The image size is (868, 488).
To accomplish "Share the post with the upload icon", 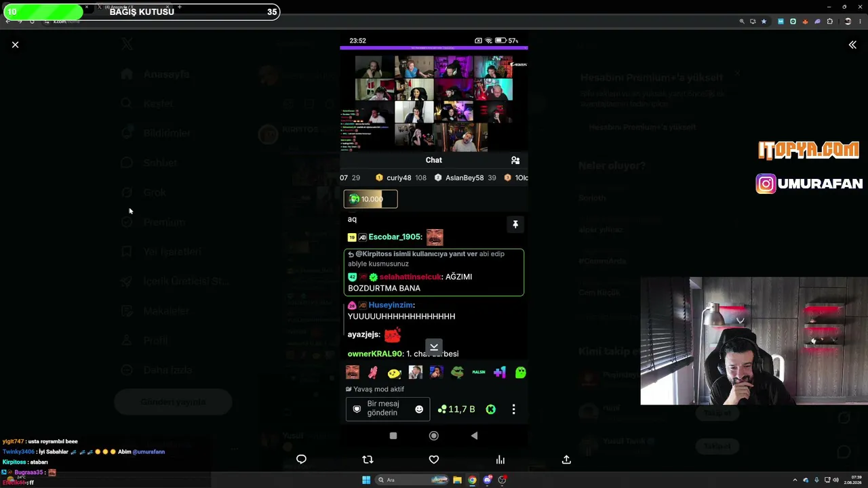I will point(566,460).
